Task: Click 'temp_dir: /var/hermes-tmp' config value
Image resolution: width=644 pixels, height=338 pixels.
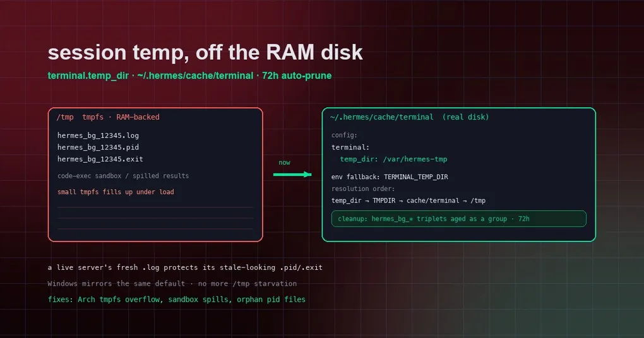Action: [x=393, y=159]
